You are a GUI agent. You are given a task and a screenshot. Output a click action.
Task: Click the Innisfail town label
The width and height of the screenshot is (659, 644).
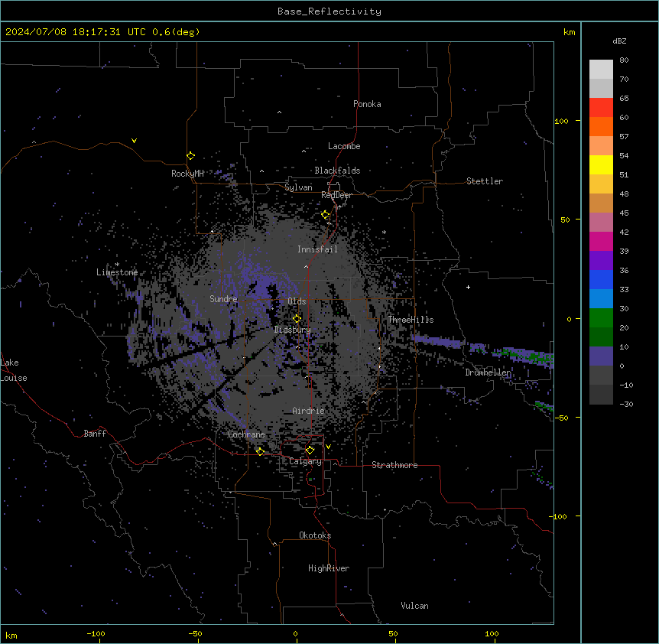(317, 249)
